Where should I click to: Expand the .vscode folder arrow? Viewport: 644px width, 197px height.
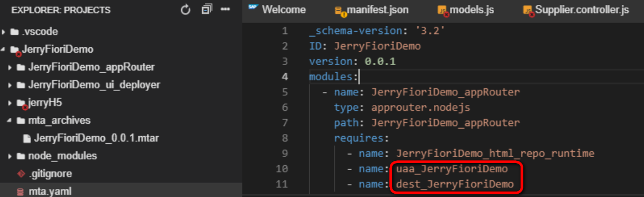4,32
